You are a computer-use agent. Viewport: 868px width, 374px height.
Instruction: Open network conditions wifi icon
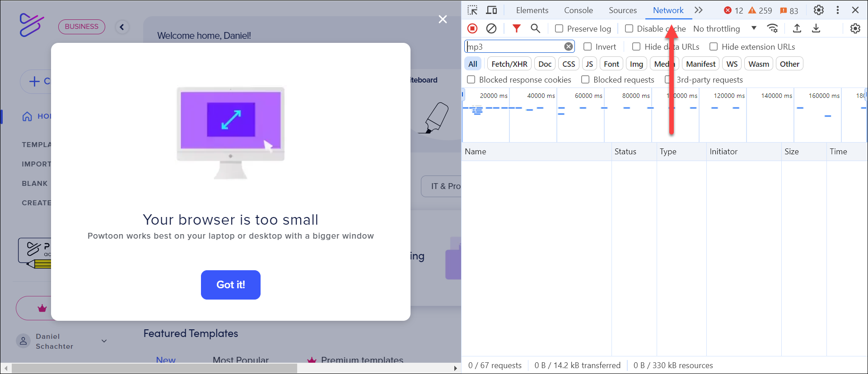773,28
